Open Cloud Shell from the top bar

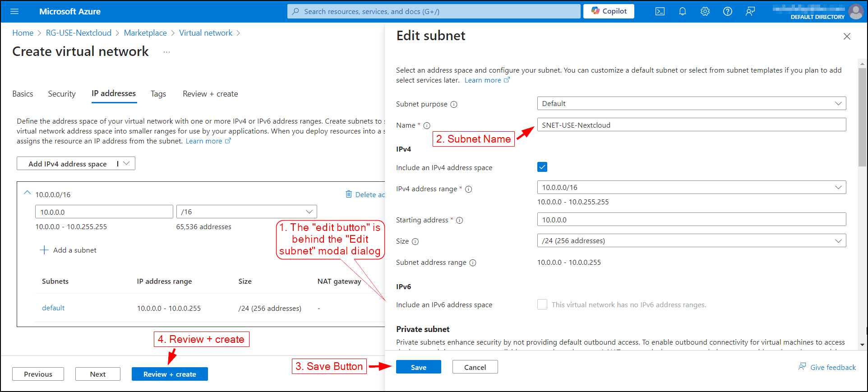pos(660,11)
